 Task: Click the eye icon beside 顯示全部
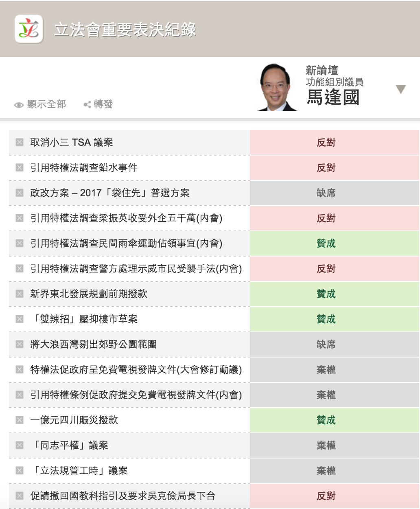(19, 105)
